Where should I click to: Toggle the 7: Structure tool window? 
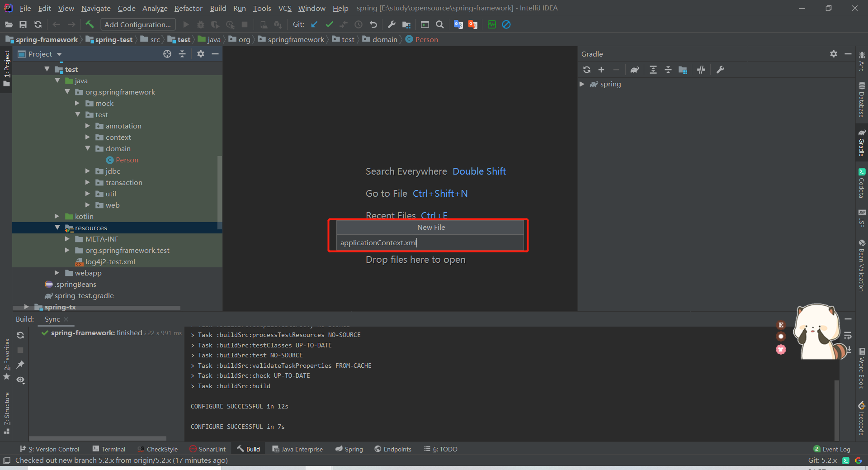6,413
